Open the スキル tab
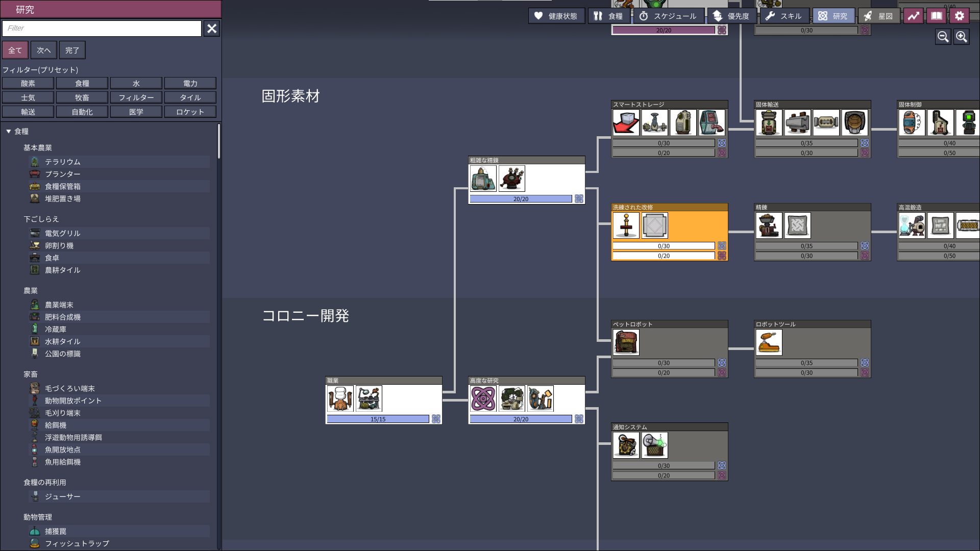980x551 pixels. (785, 16)
